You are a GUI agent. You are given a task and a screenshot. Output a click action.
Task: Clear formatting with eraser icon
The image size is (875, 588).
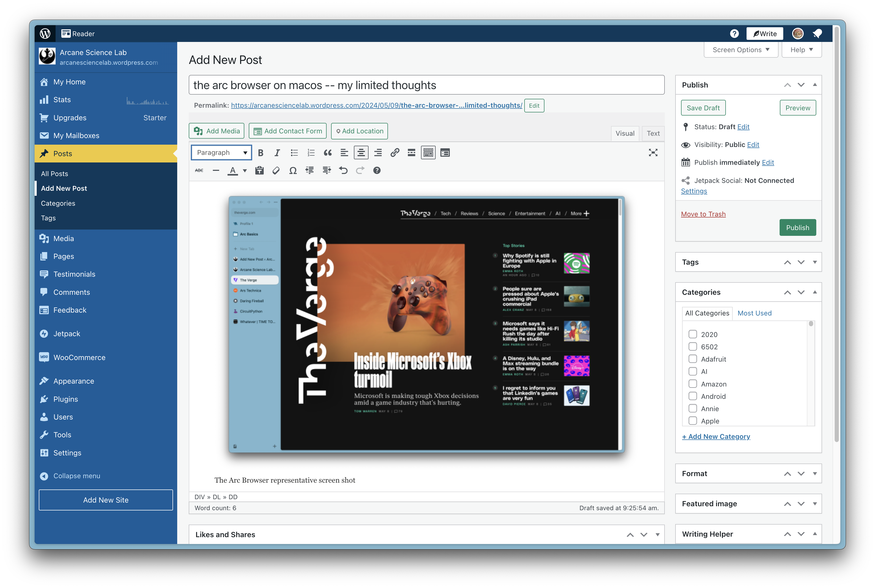276,171
